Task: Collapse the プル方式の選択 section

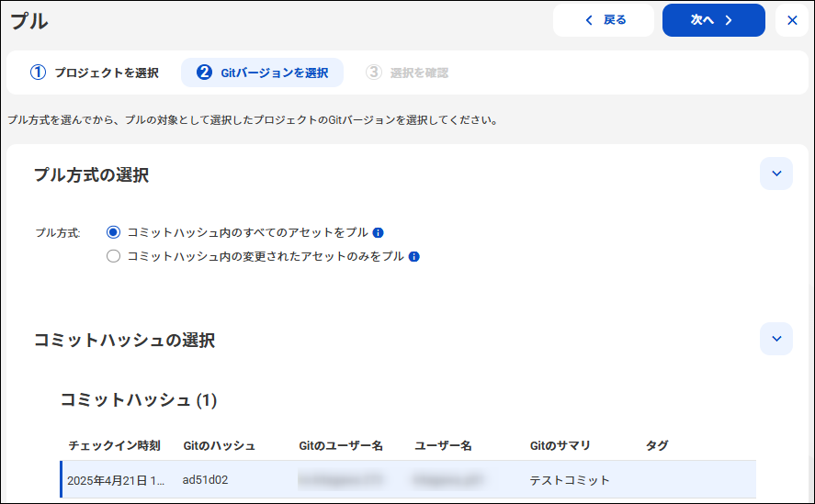Action: point(776,174)
